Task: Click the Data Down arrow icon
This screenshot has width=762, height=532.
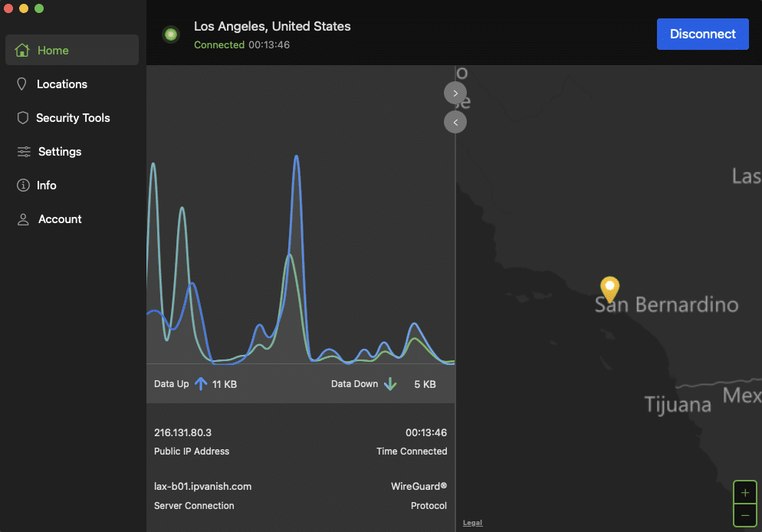Action: coord(389,384)
